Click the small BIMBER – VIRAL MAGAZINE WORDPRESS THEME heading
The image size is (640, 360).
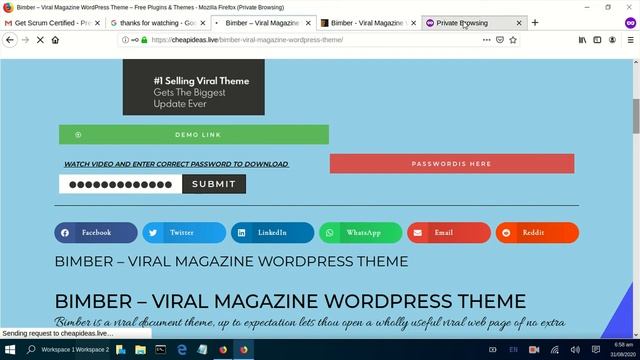[231, 262]
